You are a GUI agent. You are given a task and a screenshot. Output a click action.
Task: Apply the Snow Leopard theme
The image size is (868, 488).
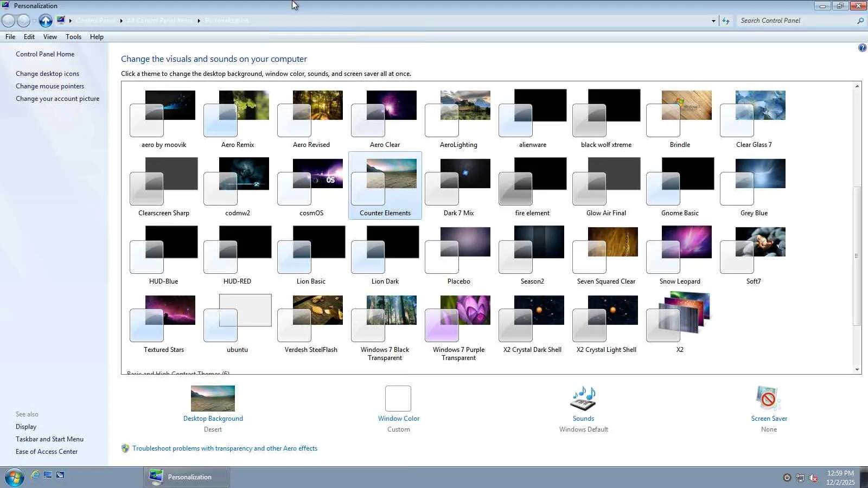[680, 255]
